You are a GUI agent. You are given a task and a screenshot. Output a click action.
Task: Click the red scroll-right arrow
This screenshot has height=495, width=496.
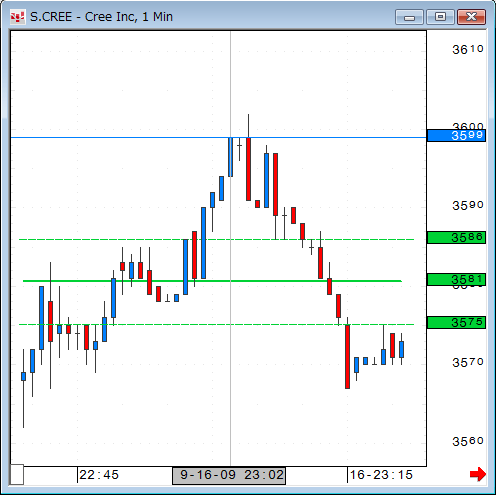coord(477,474)
